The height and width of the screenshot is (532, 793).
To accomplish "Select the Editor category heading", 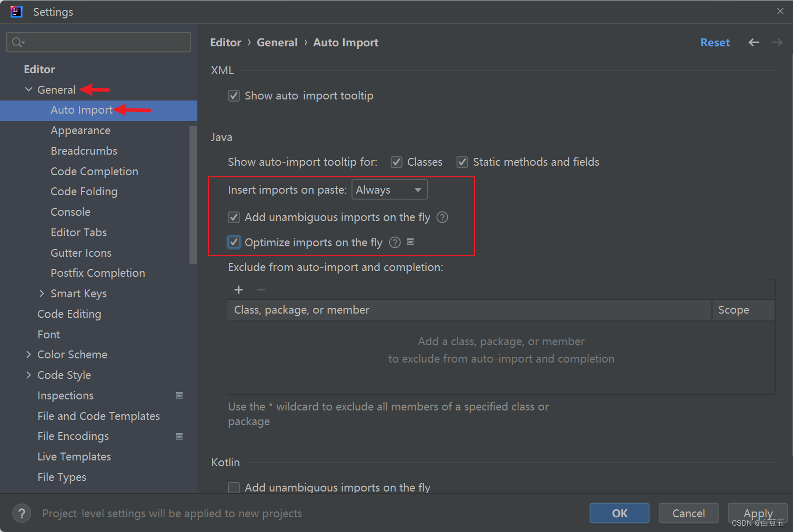I will click(39, 69).
